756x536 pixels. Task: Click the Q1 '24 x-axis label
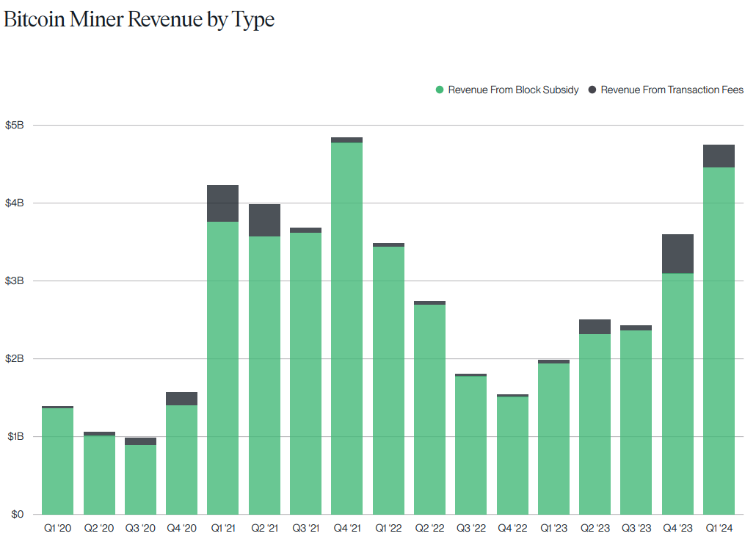[x=719, y=528]
